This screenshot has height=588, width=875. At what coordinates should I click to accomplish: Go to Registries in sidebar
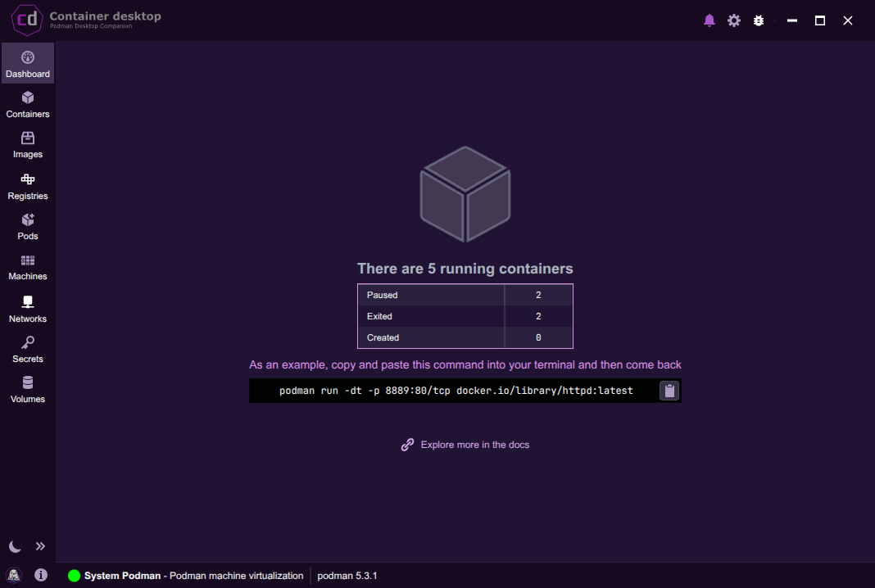point(27,187)
